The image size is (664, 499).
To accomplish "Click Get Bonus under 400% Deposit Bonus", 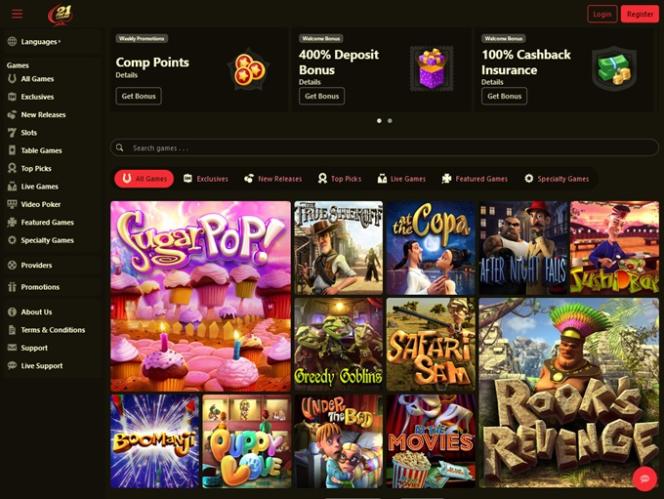I will 322,96.
